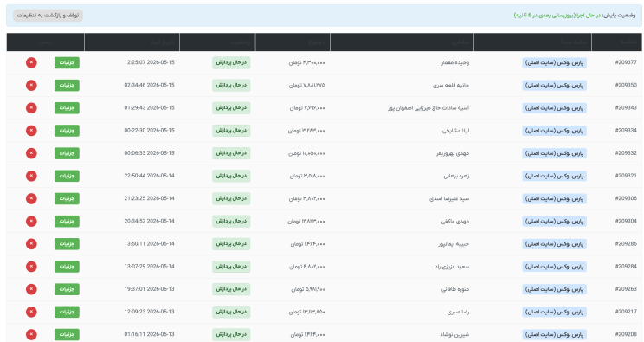Click customer name سعید عزیزی راد
The width and height of the screenshot is (644, 342).
tap(452, 267)
